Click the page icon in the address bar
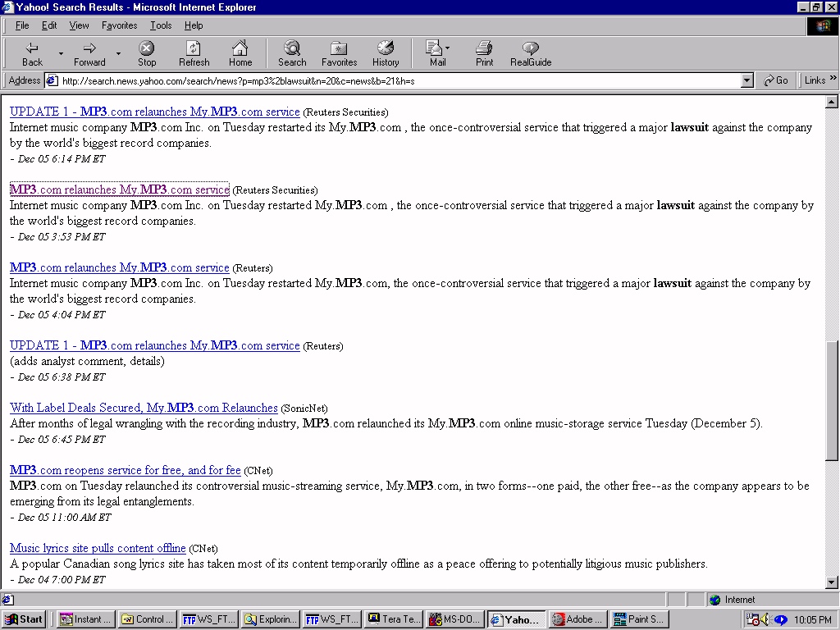Viewport: 840px width, 630px height. (52, 81)
